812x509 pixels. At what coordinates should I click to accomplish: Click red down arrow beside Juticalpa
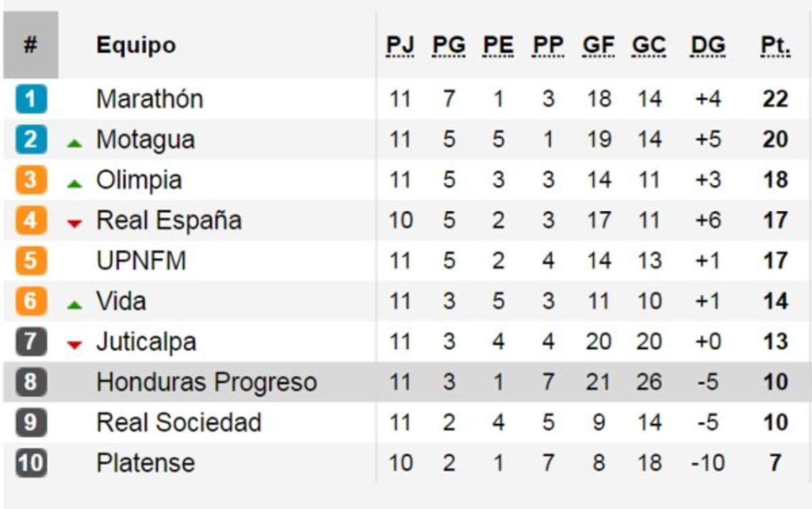74,345
